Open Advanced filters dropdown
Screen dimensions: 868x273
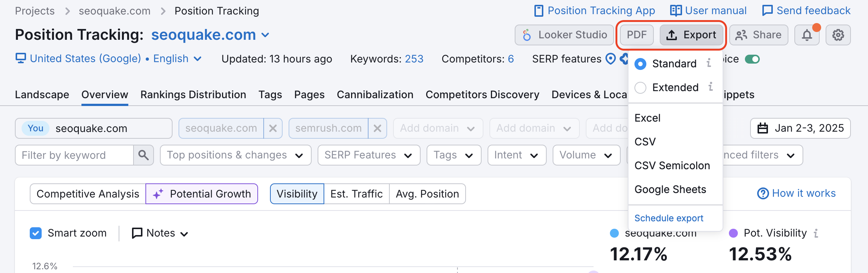pos(762,155)
